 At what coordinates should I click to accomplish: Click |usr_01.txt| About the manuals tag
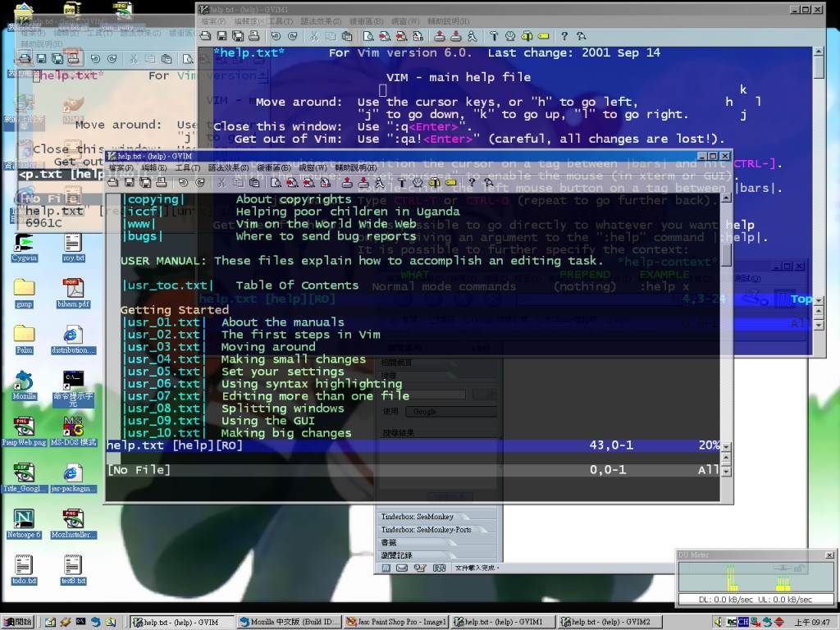(x=164, y=322)
